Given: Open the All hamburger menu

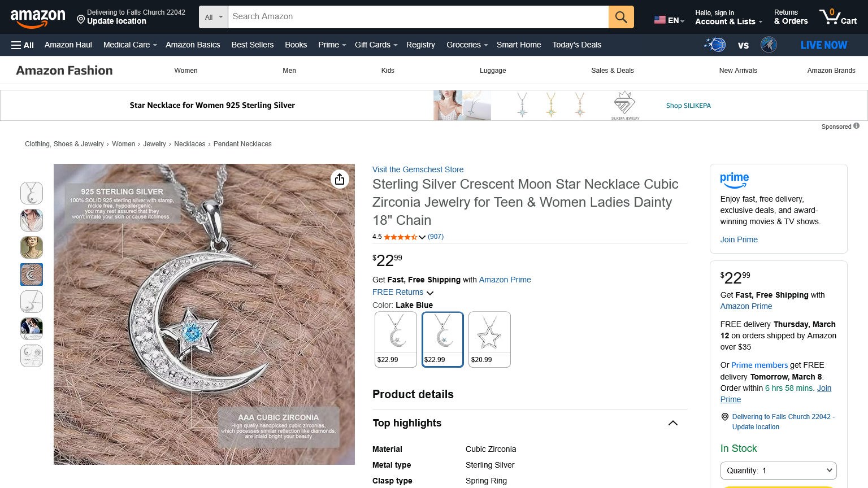Looking at the screenshot, I should 23,45.
